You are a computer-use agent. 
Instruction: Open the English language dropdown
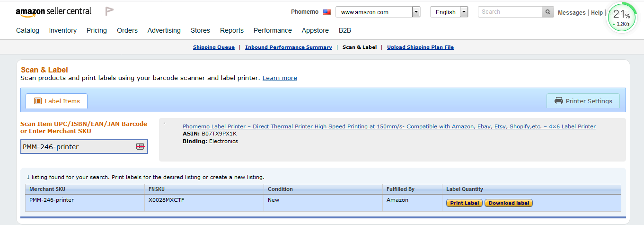click(449, 12)
